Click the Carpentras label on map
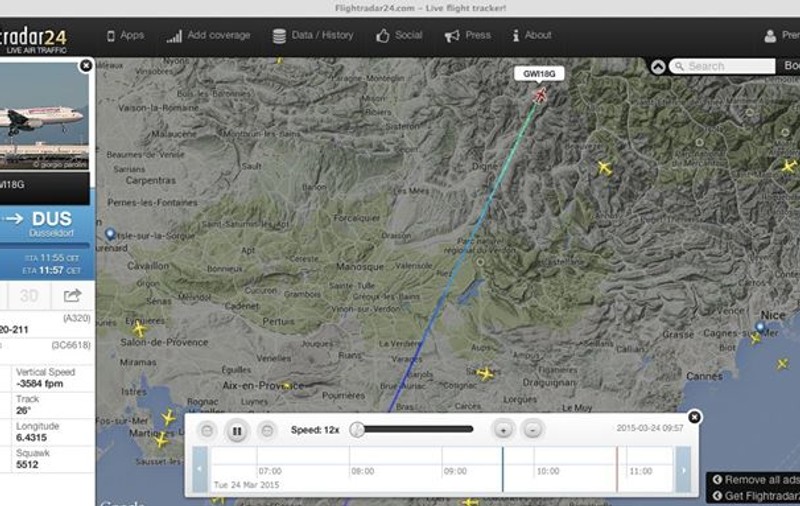The height and width of the screenshot is (506, 800). 151,181
